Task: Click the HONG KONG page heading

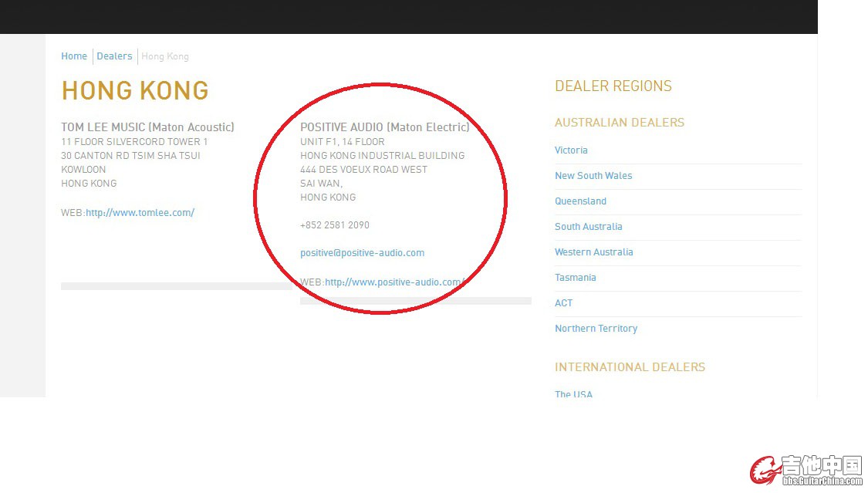Action: tap(135, 91)
